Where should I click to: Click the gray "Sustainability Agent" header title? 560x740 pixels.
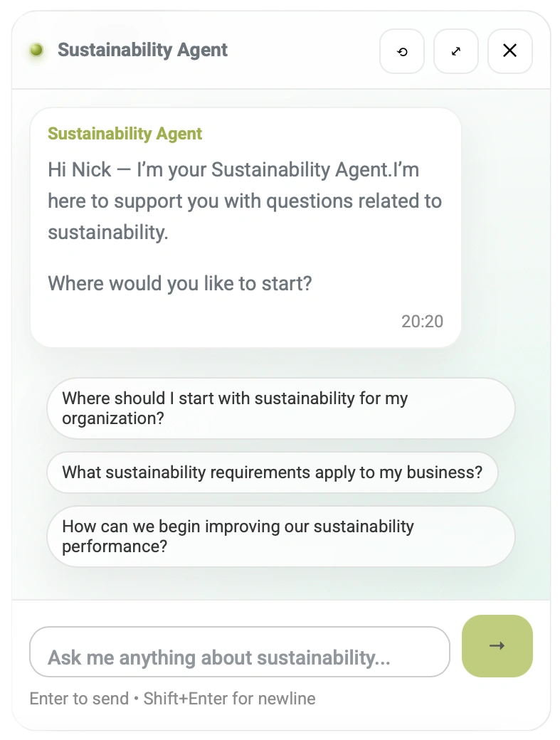tap(142, 50)
